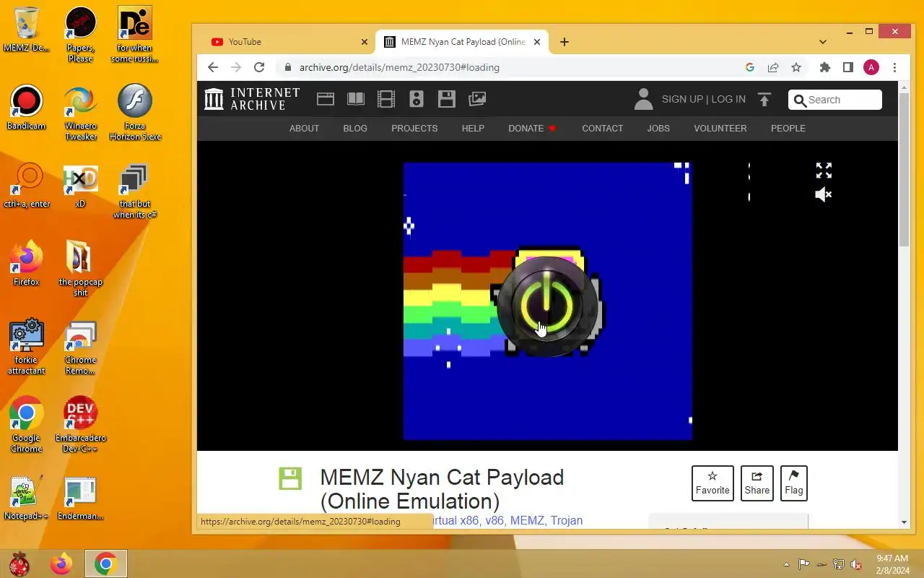The width and height of the screenshot is (924, 578).
Task: Select Firefox desktop shortcut
Action: [x=26, y=264]
